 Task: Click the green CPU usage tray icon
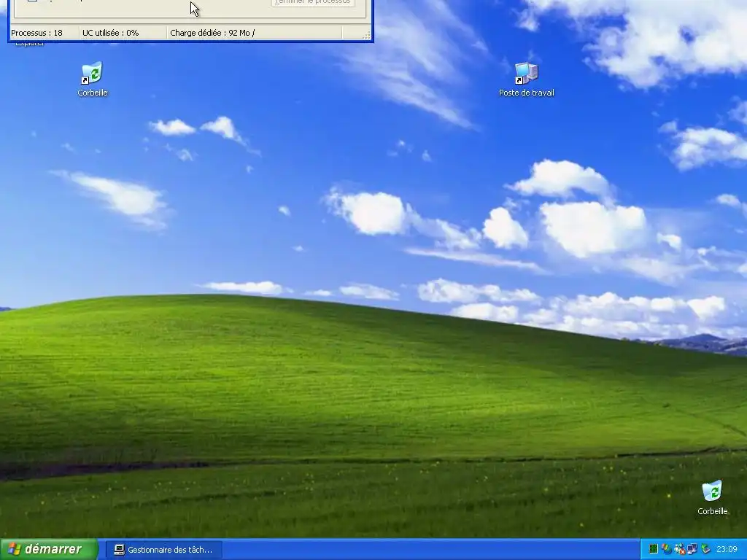(x=654, y=549)
